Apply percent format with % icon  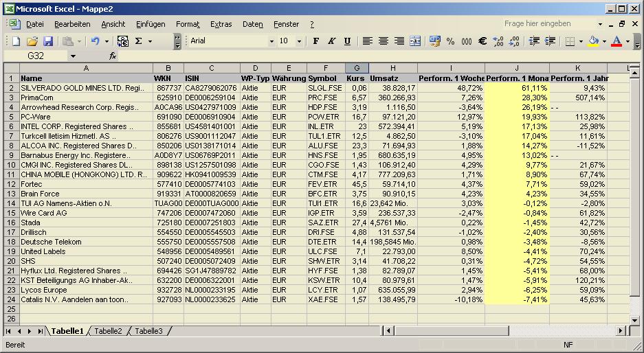point(450,41)
